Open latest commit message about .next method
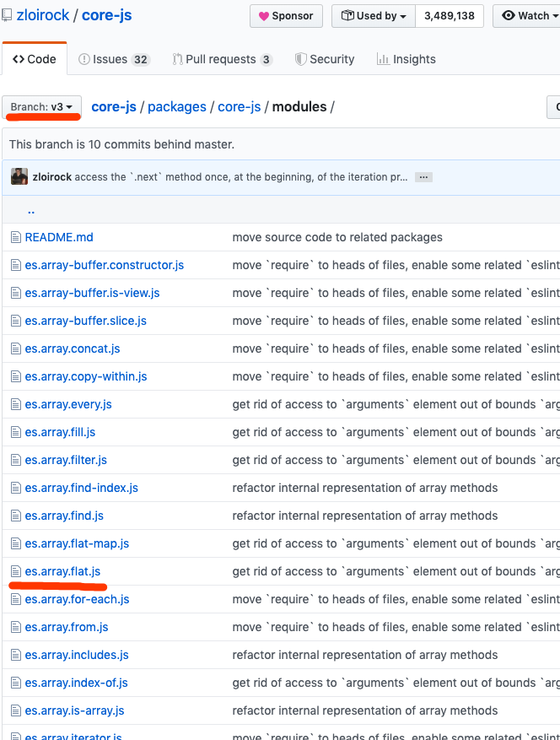Image resolution: width=560 pixels, height=740 pixels. tap(240, 177)
